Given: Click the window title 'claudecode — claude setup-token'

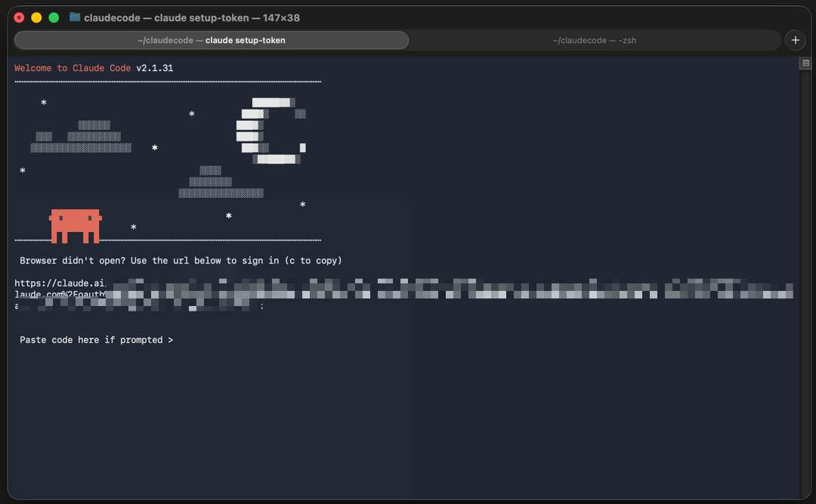Looking at the screenshot, I should pos(192,17).
